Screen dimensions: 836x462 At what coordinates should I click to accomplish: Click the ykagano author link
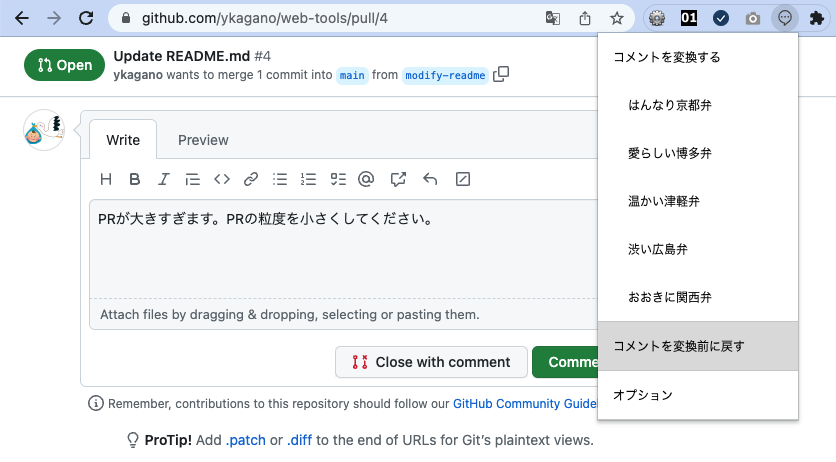138,75
